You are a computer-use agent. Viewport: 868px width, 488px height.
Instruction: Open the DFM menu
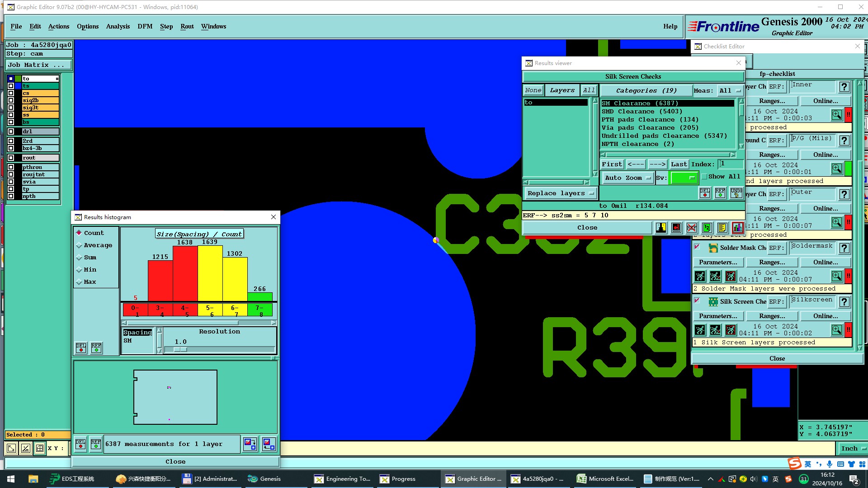coord(145,26)
